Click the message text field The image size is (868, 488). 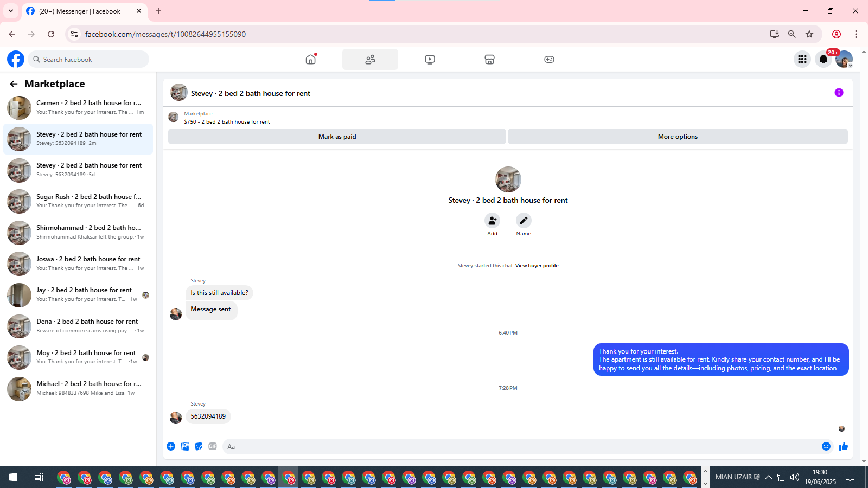(x=521, y=446)
